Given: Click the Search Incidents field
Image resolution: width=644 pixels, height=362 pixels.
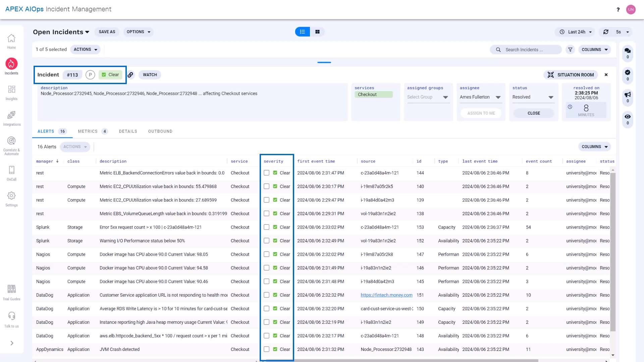Looking at the screenshot, I should point(526,50).
